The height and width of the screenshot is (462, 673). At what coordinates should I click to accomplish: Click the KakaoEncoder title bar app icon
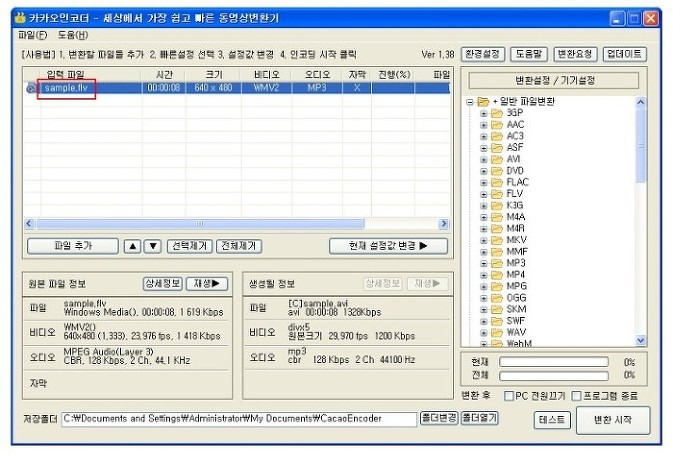(x=20, y=18)
